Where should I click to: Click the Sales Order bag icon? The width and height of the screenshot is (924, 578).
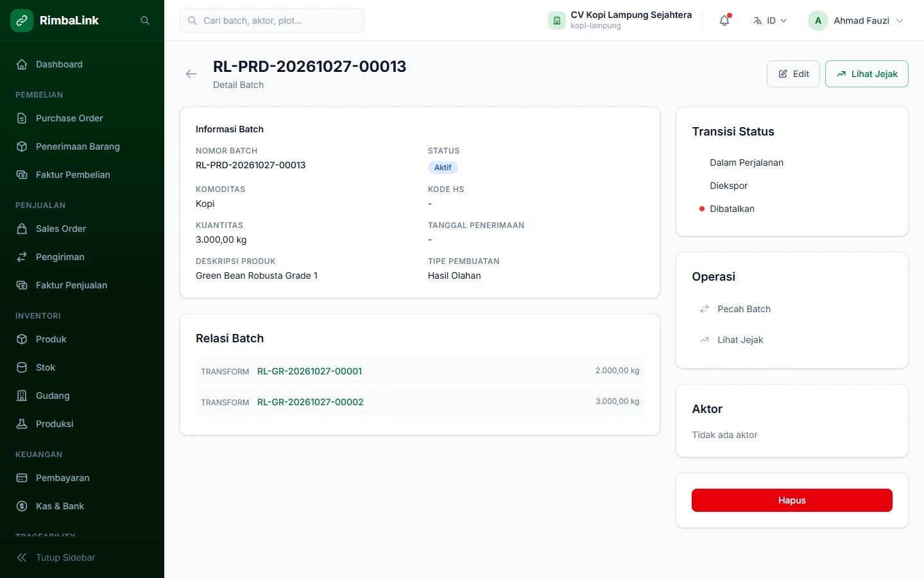tap(22, 229)
